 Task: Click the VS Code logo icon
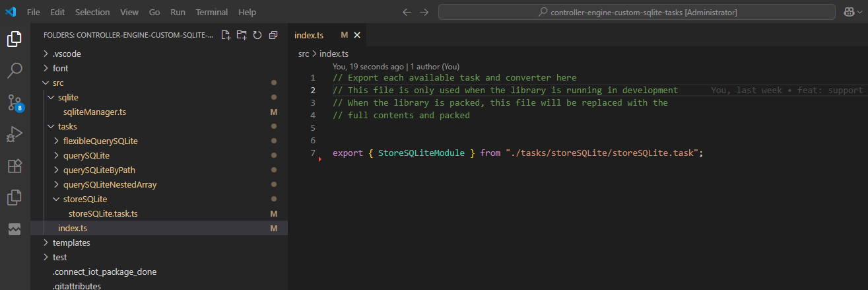point(10,12)
